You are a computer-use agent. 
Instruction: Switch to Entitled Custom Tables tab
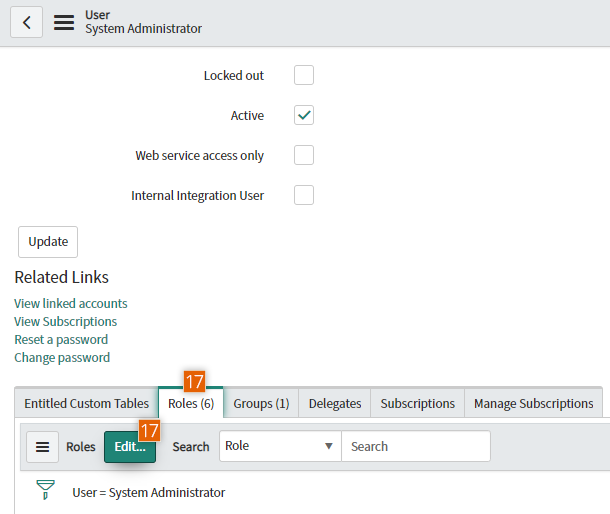click(86, 403)
